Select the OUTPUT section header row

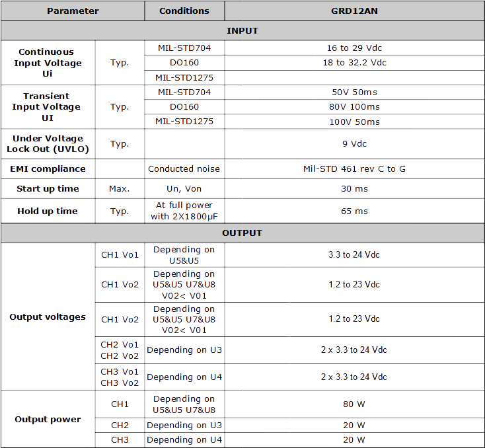click(243, 233)
